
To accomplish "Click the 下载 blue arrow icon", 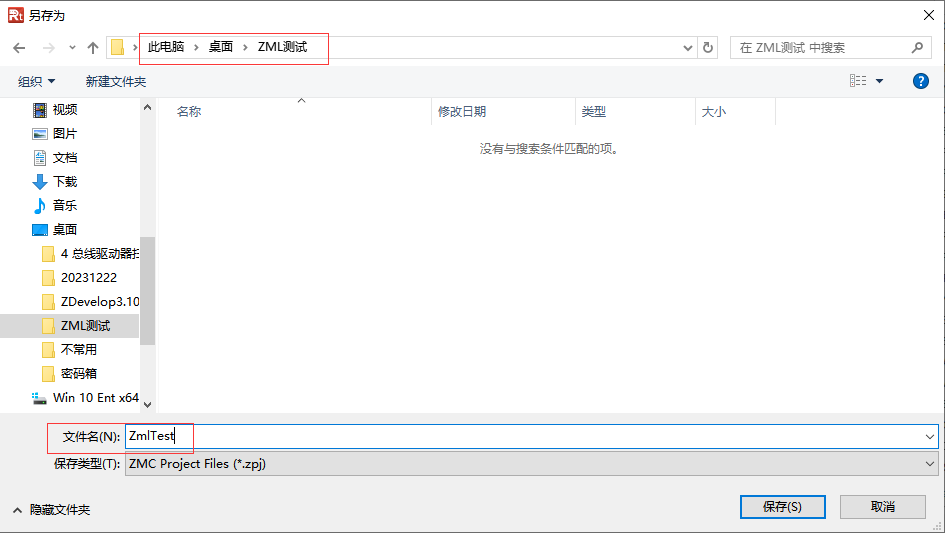I will (x=40, y=181).
